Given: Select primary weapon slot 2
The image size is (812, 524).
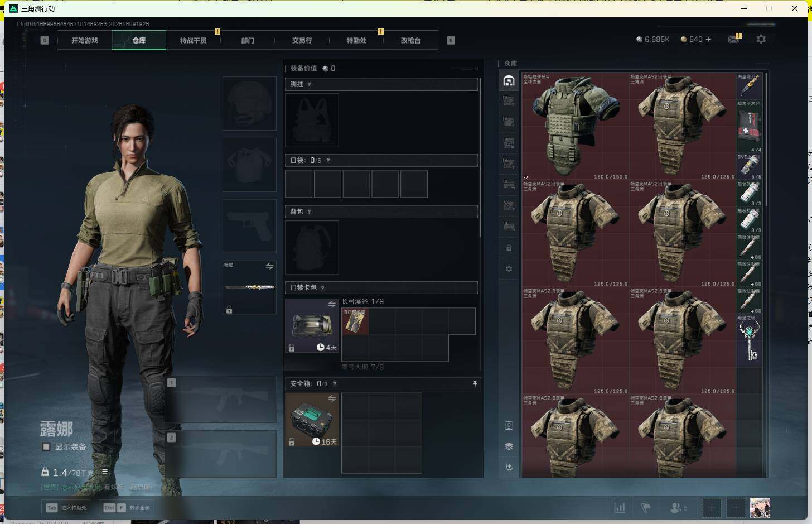Looking at the screenshot, I should (220, 454).
